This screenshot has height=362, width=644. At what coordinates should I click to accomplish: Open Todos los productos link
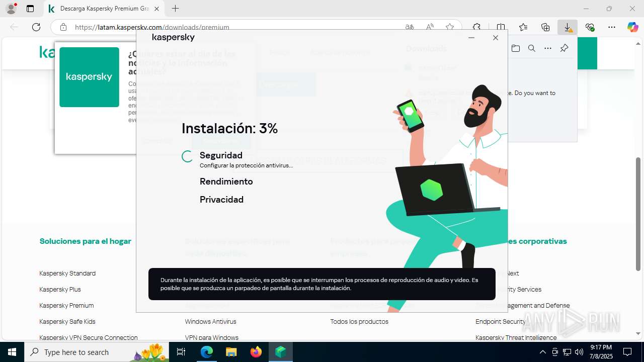coord(359,322)
